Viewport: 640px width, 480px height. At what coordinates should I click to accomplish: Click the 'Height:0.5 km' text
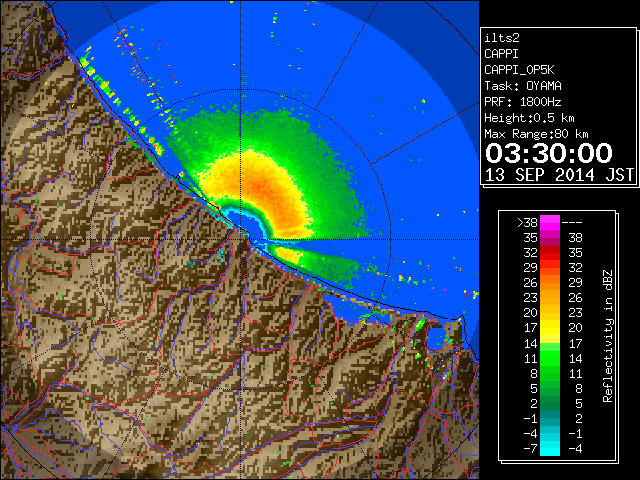[529, 118]
